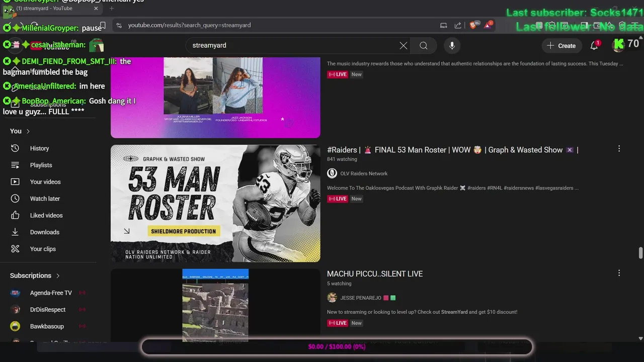
Task: Close the streamyard YouTube browser tab
Action: 96,9
